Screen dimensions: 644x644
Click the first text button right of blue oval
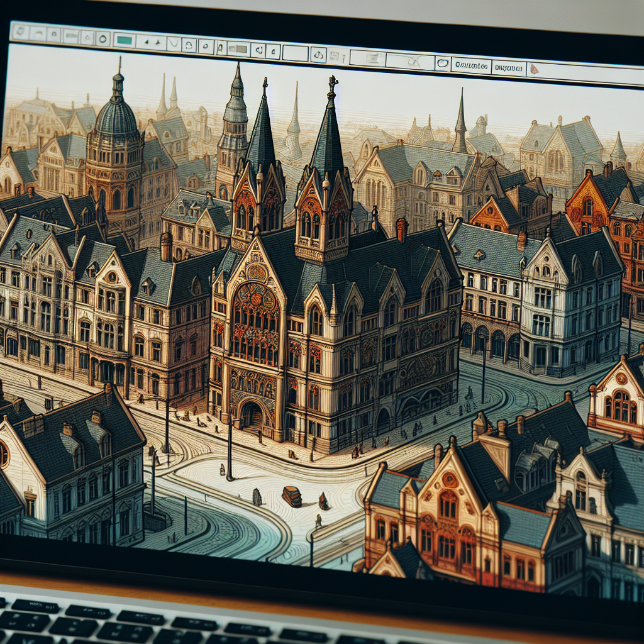tap(471, 65)
